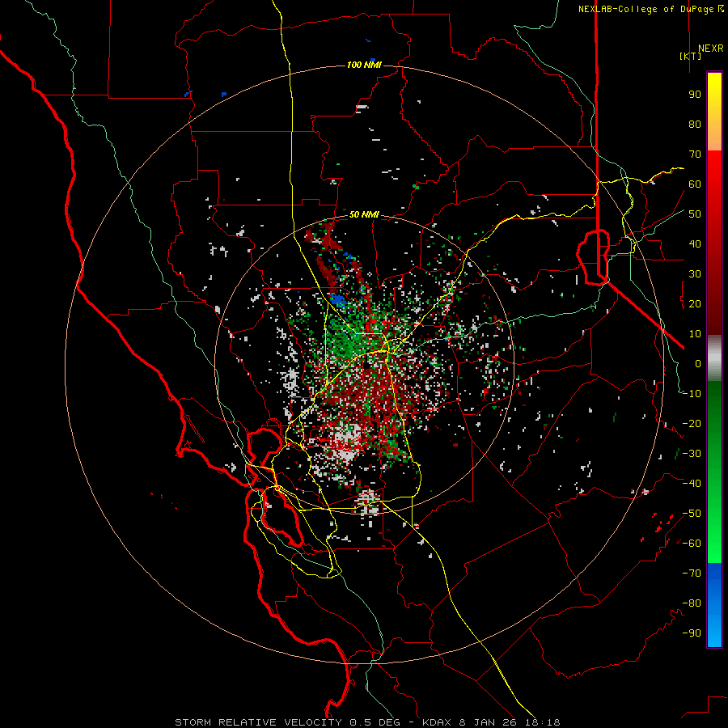
Task: Click the NEXLAB-College of DuPage watermark text
Action: [x=650, y=9]
